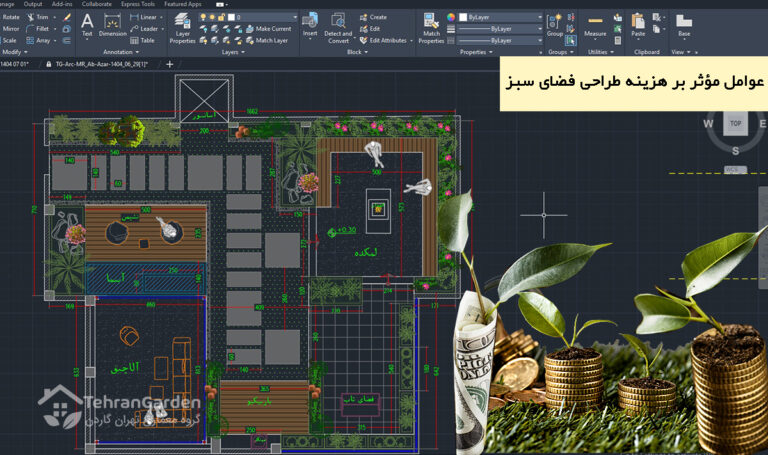
Task: Open the Trim flyout arrow
Action: 54,17
